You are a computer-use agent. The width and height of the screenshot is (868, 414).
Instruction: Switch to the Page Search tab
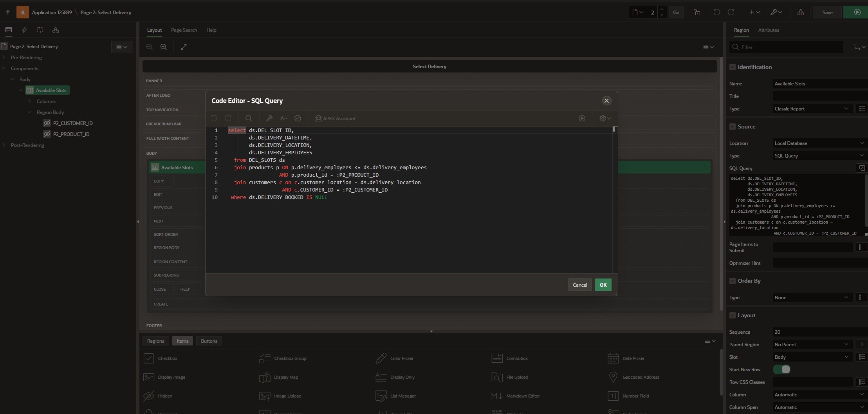pos(184,30)
